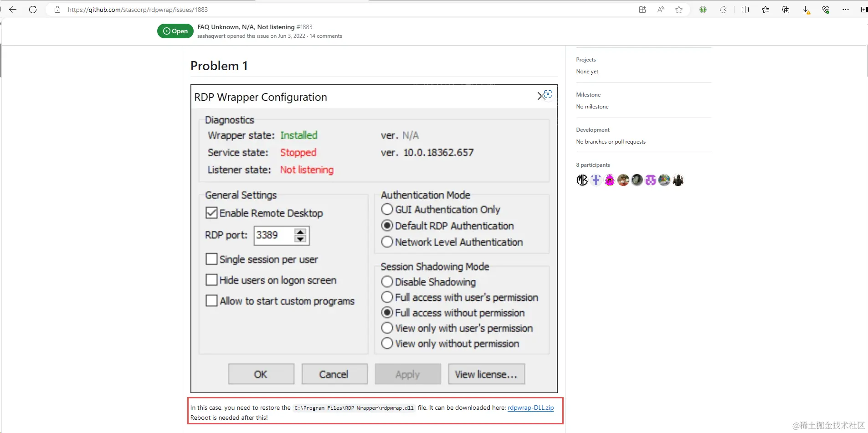
Task: Check Single session per user
Action: click(211, 259)
